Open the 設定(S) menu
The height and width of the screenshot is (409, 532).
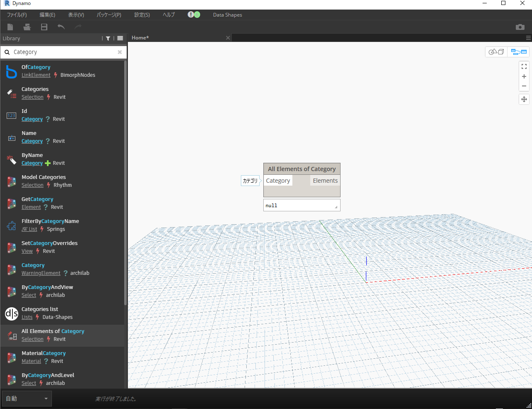click(142, 15)
